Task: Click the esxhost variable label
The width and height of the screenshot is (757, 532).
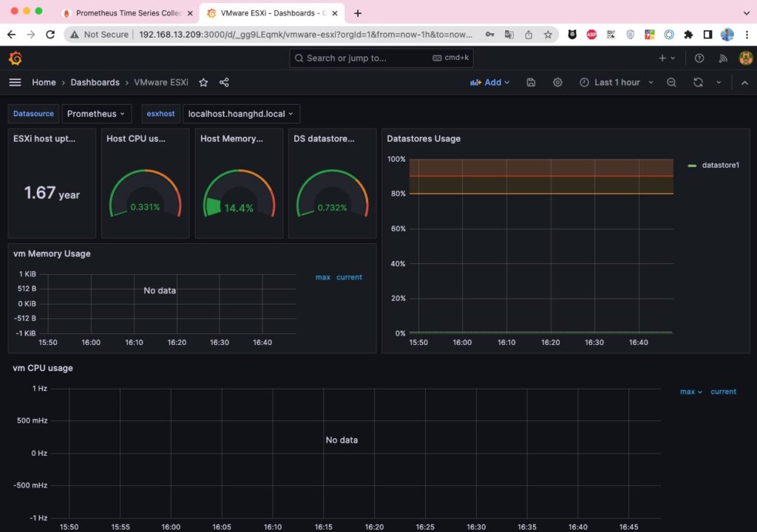Action: point(160,114)
